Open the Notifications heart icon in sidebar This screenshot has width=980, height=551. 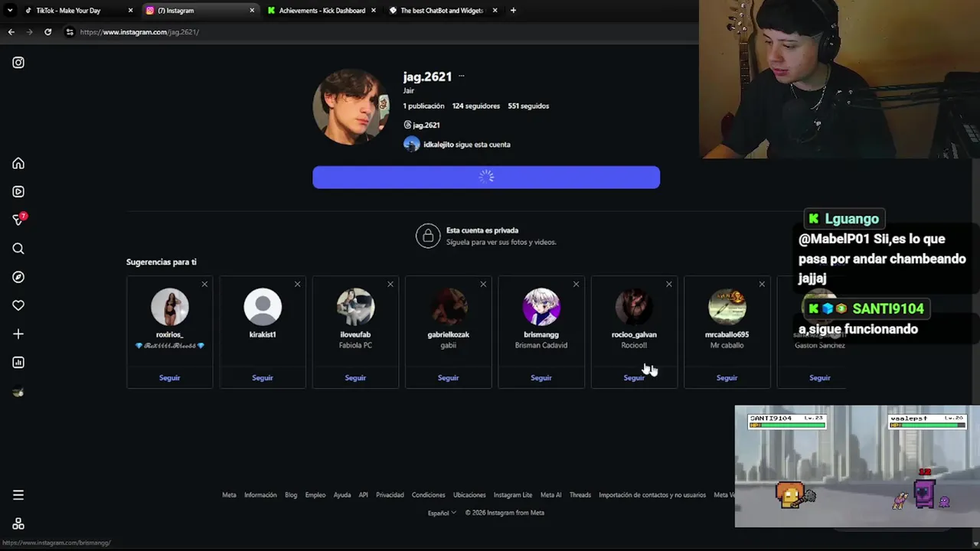(18, 305)
